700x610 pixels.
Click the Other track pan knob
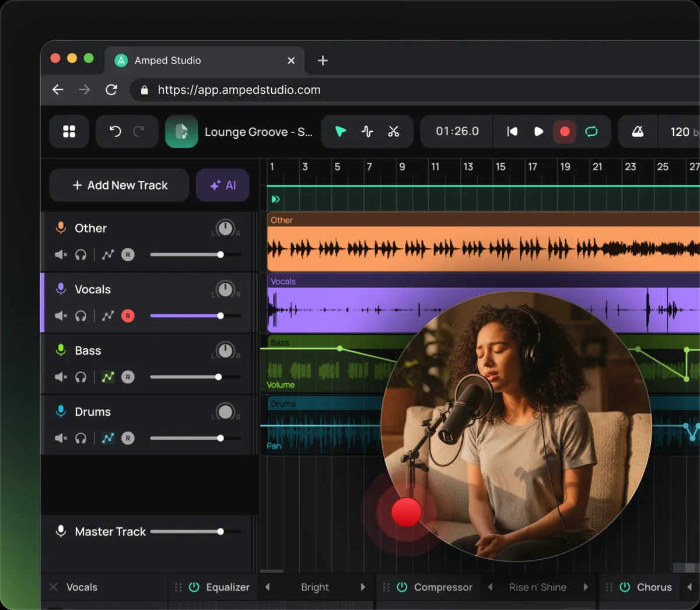point(225,228)
